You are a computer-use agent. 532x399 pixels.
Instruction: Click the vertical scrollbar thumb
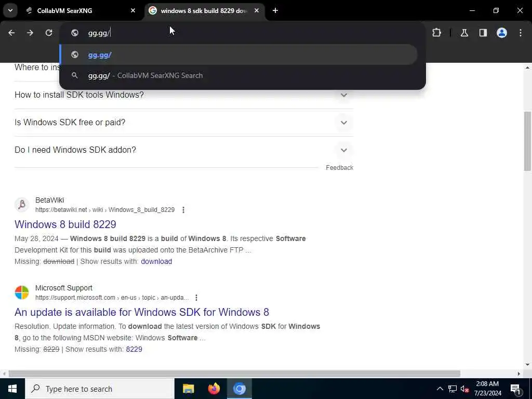[x=527, y=141]
